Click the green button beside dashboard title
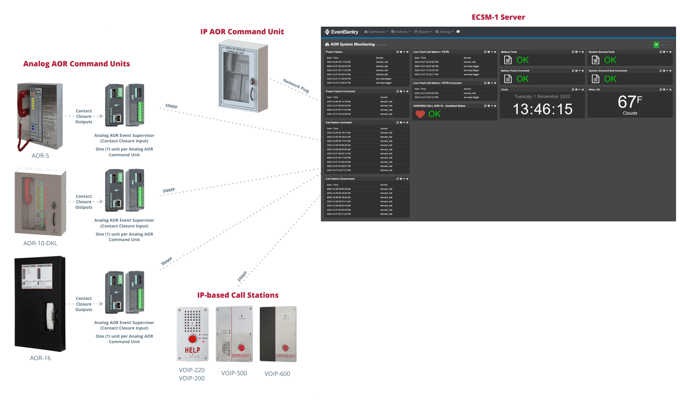 click(x=656, y=44)
